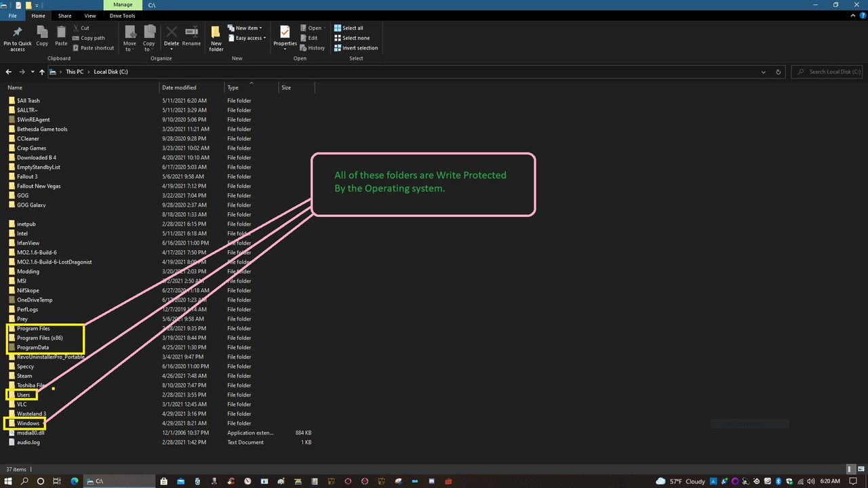Select the GOG Galaxy folder

pos(31,205)
